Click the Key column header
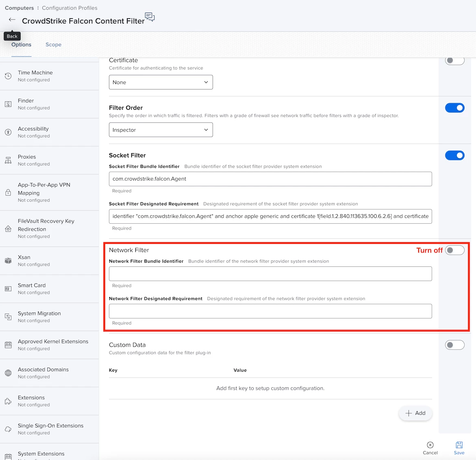The width and height of the screenshot is (476, 460). coord(113,370)
